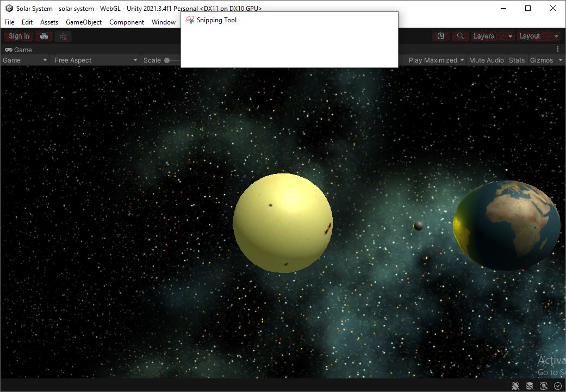The height and width of the screenshot is (392, 566).
Task: Toggle Mute Audio in the Game view
Action: (x=486, y=60)
